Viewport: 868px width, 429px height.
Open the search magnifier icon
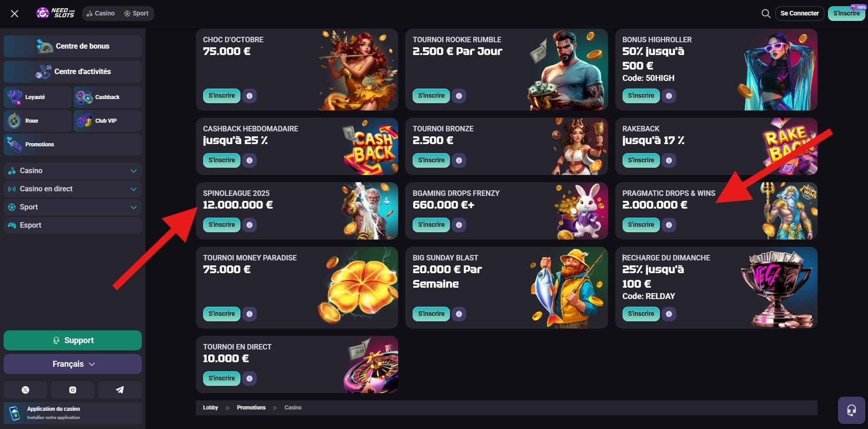(766, 14)
